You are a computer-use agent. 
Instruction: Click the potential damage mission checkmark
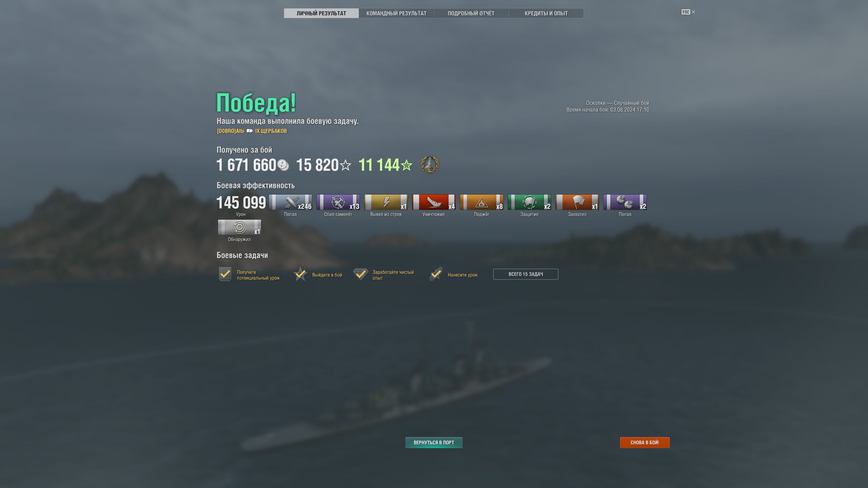coord(225,274)
